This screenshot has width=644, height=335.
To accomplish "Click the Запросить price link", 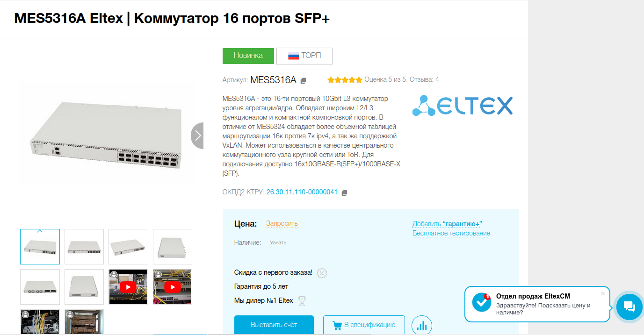I will [282, 223].
